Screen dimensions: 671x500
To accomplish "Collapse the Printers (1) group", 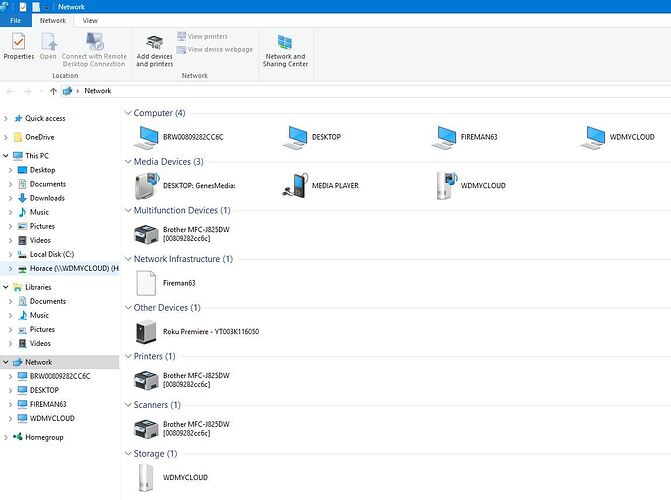I will [128, 356].
